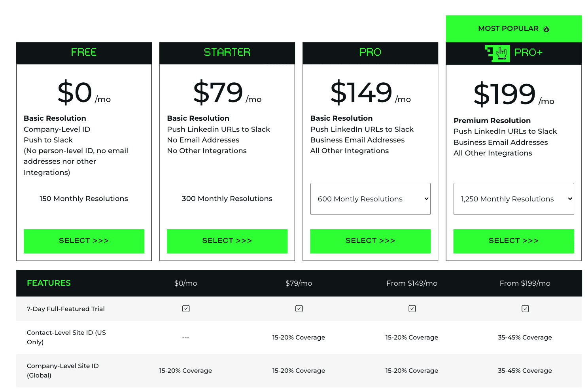Check the 7-Day Trial box under From $149/mo

click(x=412, y=308)
